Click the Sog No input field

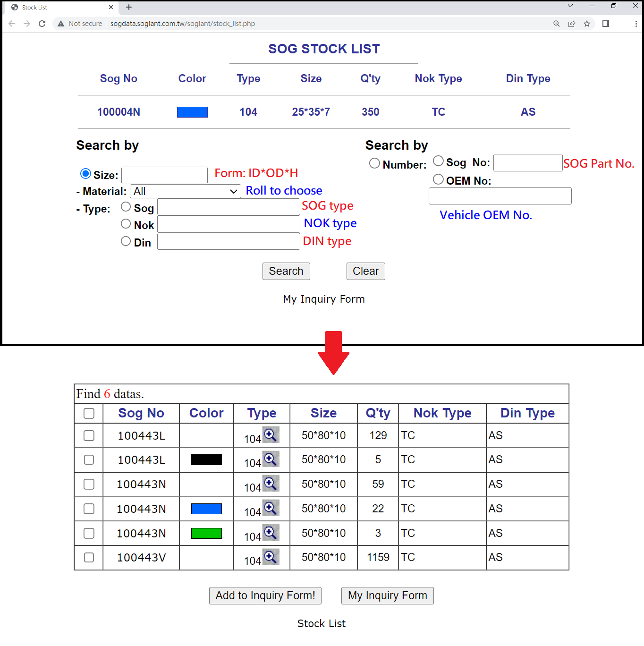click(528, 162)
